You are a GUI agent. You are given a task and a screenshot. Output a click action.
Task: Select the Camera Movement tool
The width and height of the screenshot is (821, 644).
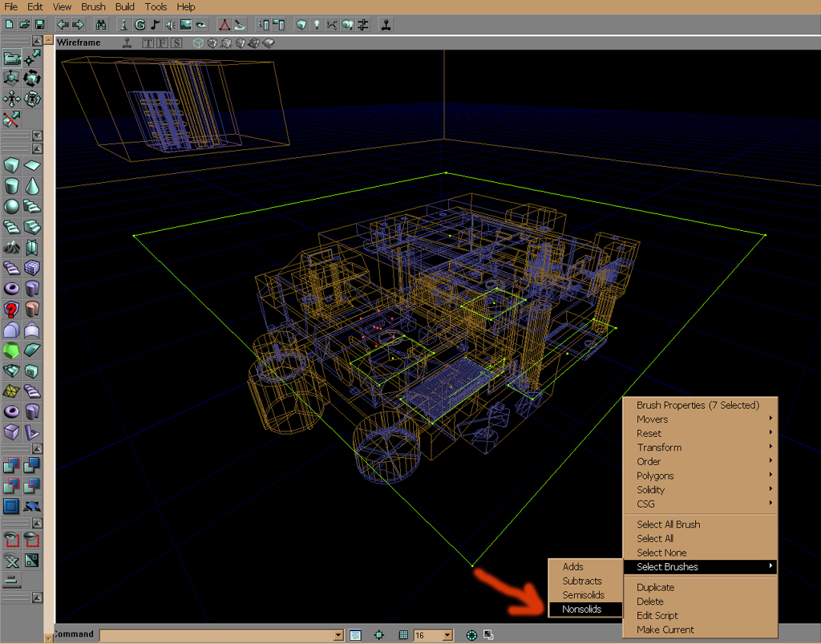click(x=11, y=59)
